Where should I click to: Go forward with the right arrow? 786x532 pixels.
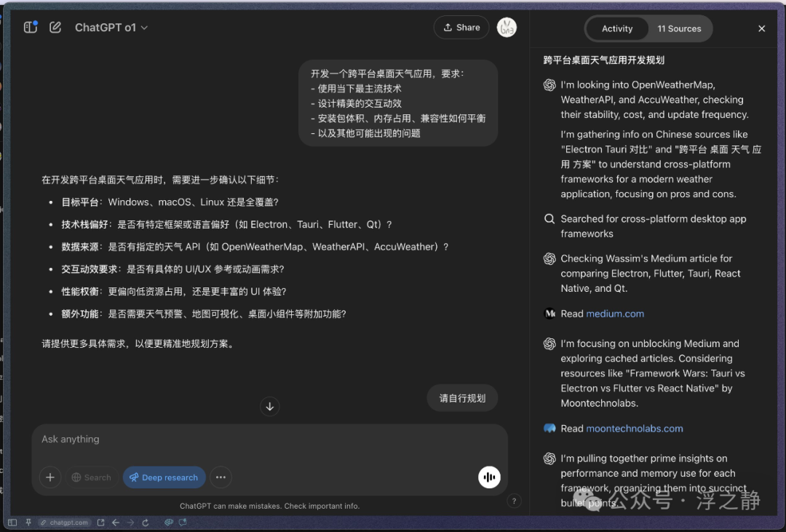click(x=130, y=523)
